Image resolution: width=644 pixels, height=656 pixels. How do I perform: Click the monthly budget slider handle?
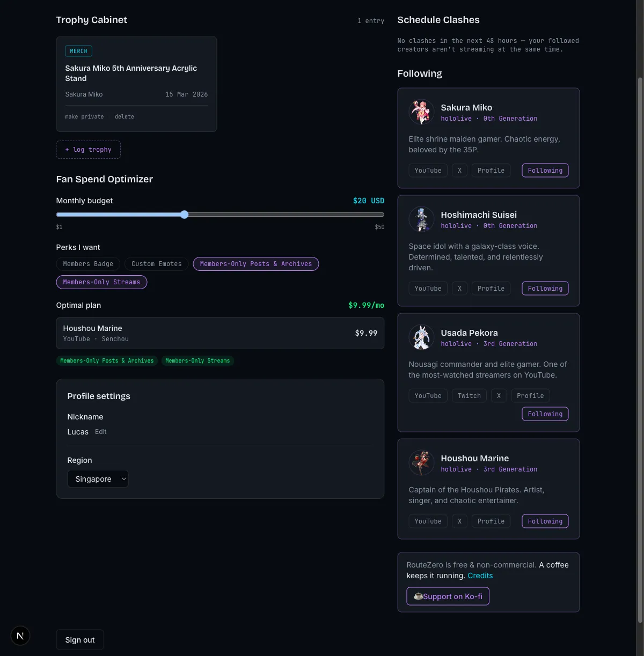[185, 215]
